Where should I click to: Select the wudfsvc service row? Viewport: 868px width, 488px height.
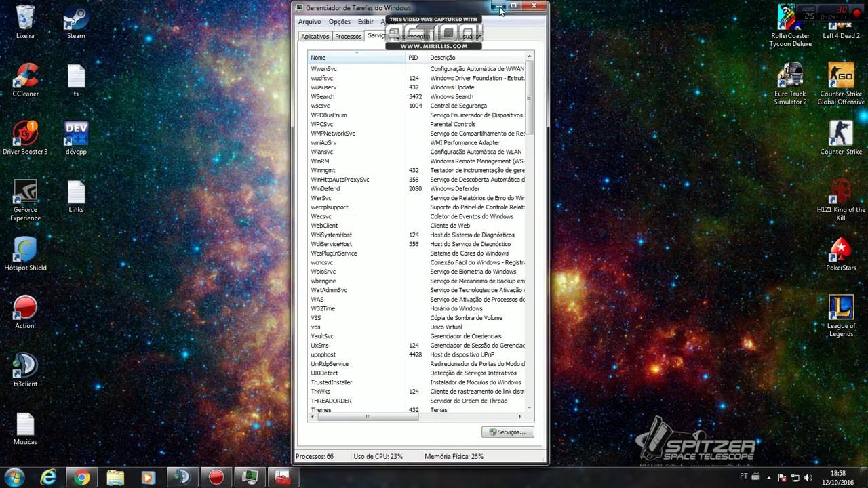[416, 78]
